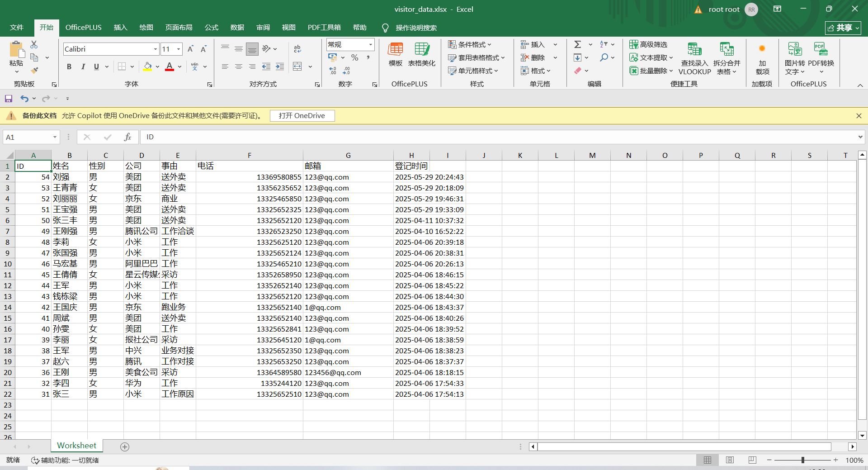Viewport: 868px width, 470px height.
Task: Click the horizontal scrollbar right arrow
Action: (x=853, y=447)
